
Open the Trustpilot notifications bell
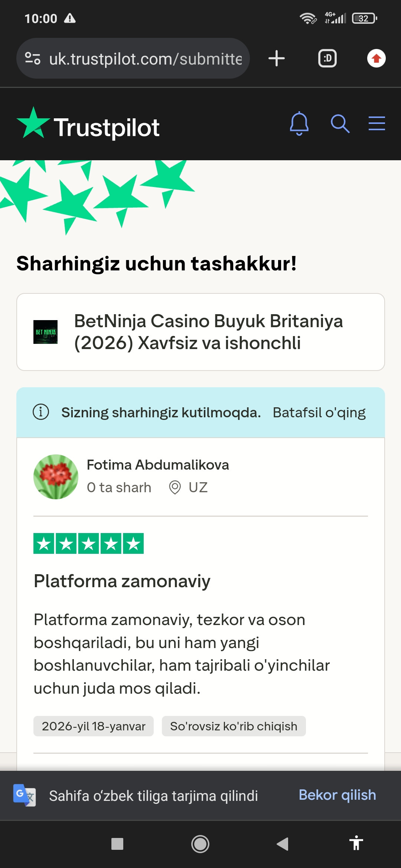(x=299, y=124)
